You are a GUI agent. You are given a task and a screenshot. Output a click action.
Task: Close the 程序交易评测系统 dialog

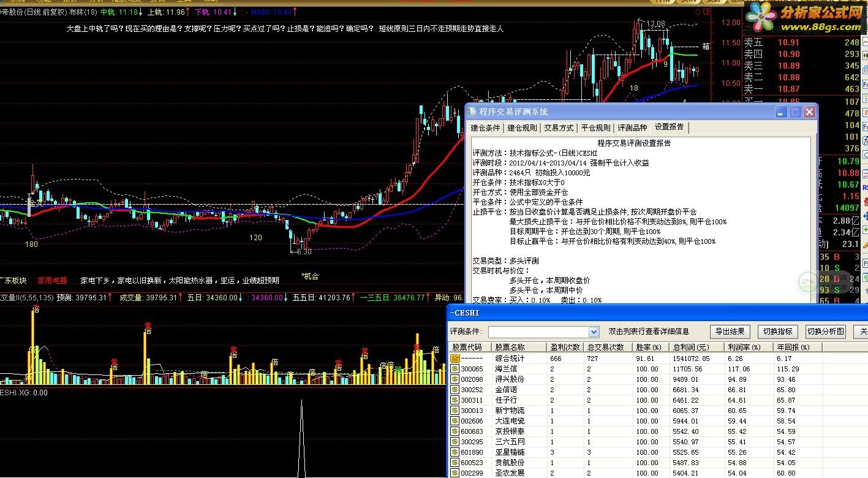[x=809, y=112]
